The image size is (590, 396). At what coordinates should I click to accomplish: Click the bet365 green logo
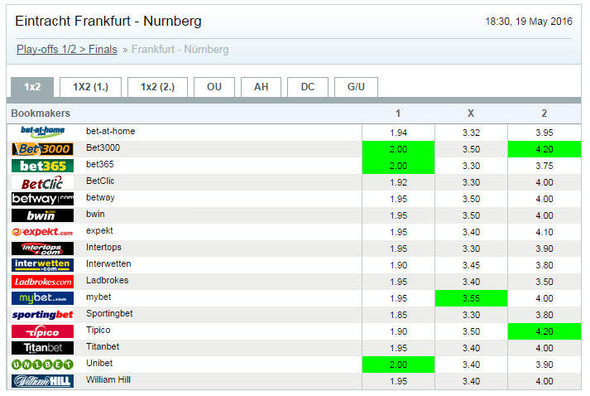click(43, 166)
